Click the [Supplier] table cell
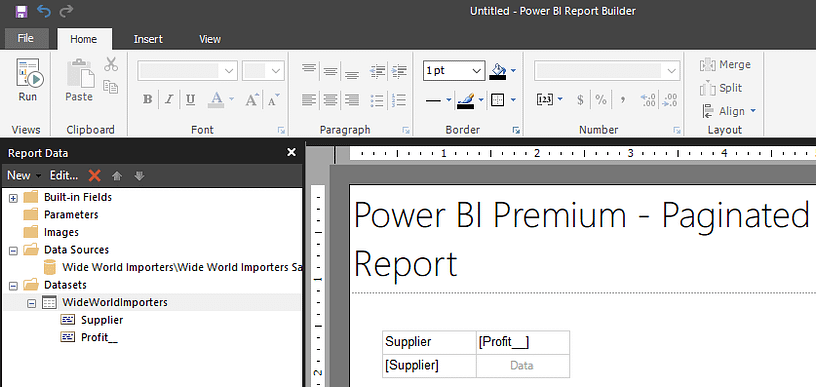Viewport: 816px width, 387px height. [429, 366]
